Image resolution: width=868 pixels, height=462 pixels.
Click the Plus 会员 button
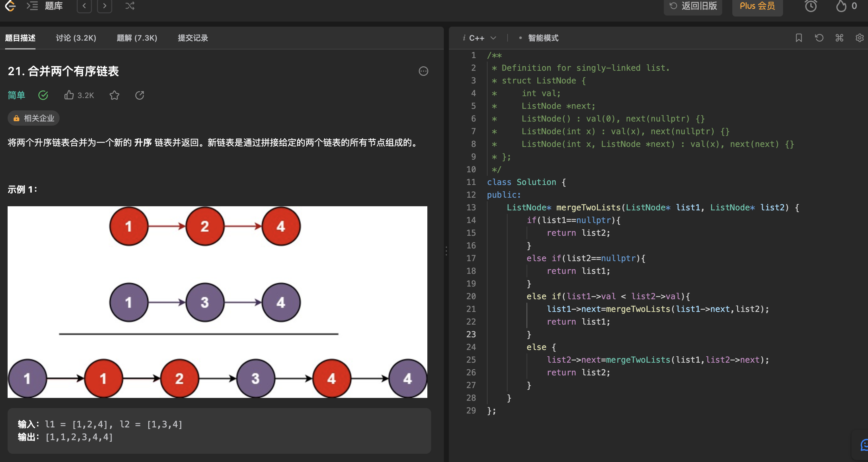(757, 6)
